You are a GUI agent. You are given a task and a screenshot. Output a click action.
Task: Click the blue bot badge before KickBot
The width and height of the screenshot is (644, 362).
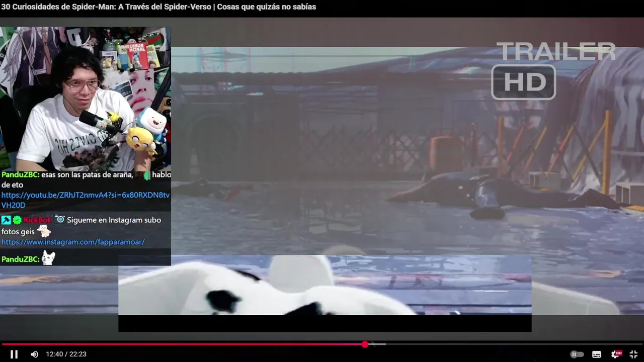[6, 220]
